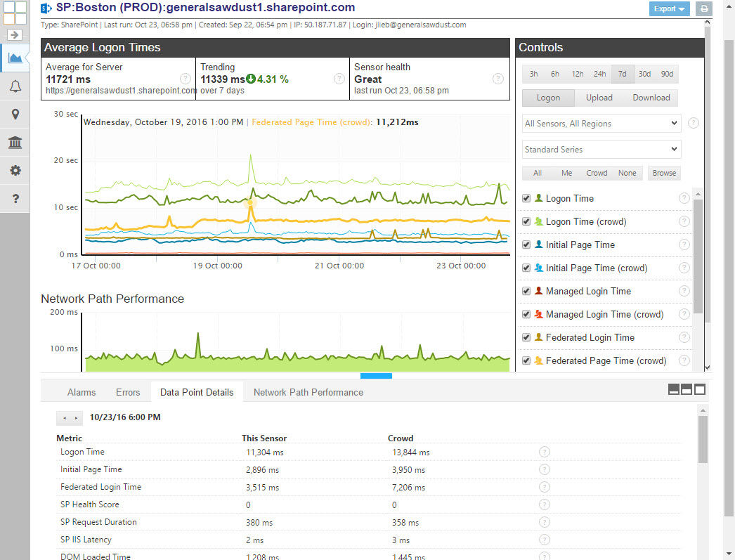This screenshot has width=735, height=560.
Task: Click the Browse series button
Action: point(664,173)
